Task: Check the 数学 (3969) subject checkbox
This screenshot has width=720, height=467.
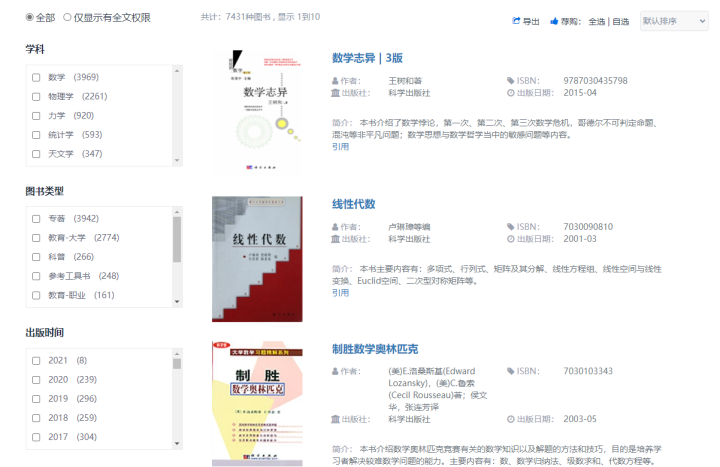Action: point(36,77)
